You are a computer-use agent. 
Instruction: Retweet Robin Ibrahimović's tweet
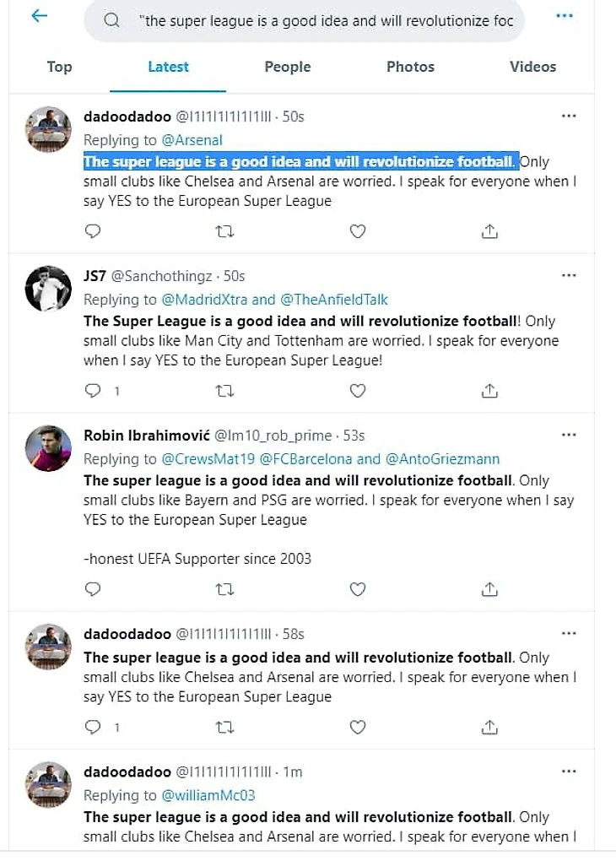(224, 589)
